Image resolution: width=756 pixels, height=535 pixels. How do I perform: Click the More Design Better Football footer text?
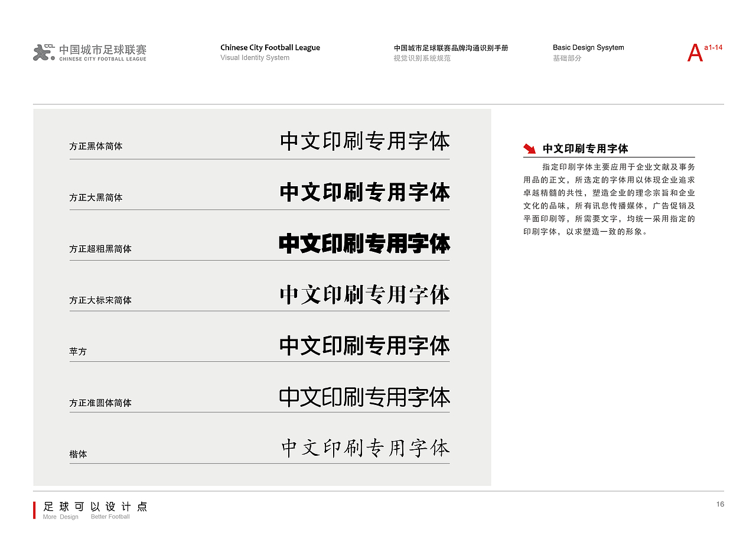(86, 516)
